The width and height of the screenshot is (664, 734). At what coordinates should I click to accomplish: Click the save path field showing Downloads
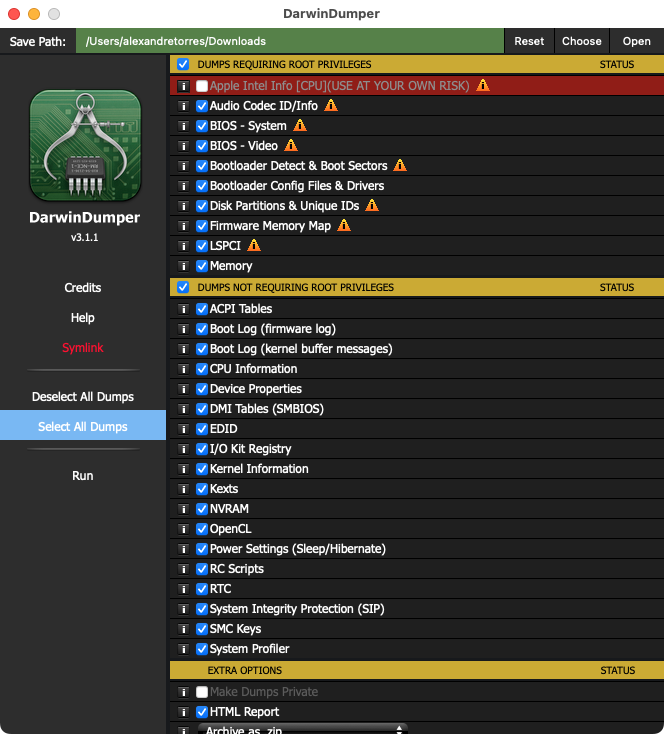(x=290, y=41)
